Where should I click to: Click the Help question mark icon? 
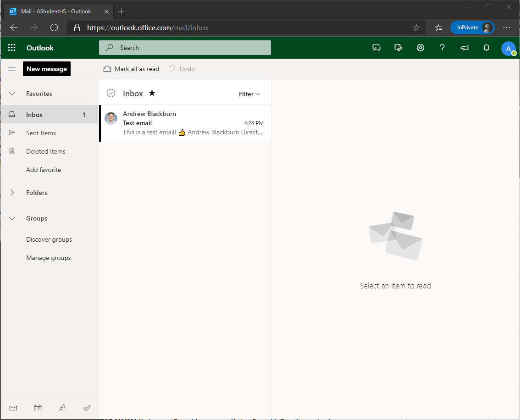pos(442,48)
